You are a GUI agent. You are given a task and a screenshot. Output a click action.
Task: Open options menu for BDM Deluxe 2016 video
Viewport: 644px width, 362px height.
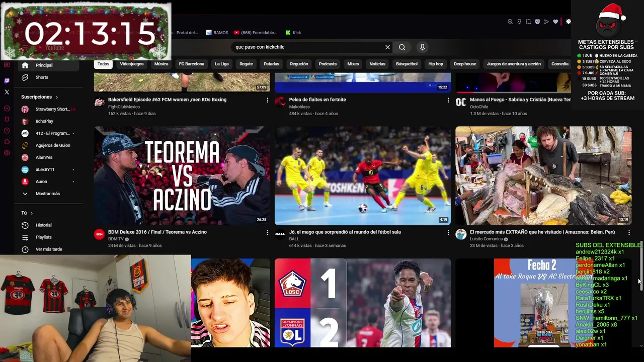267,233
